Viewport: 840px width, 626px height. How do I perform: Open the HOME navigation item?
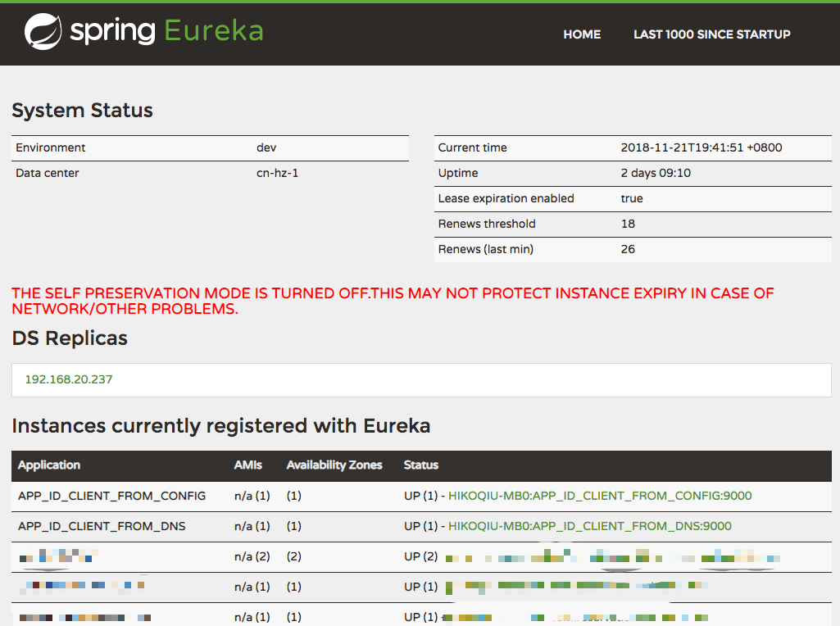(582, 34)
